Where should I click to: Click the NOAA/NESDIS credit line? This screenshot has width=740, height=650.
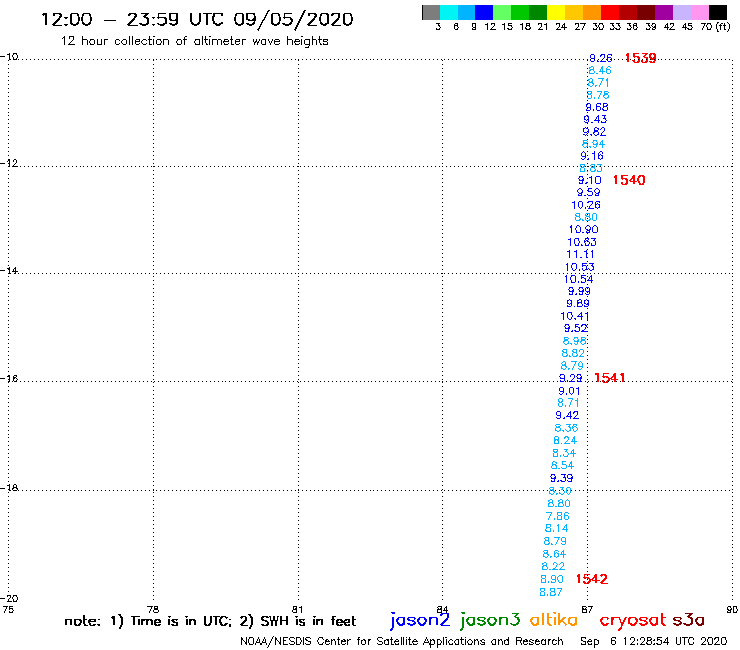tap(402, 641)
